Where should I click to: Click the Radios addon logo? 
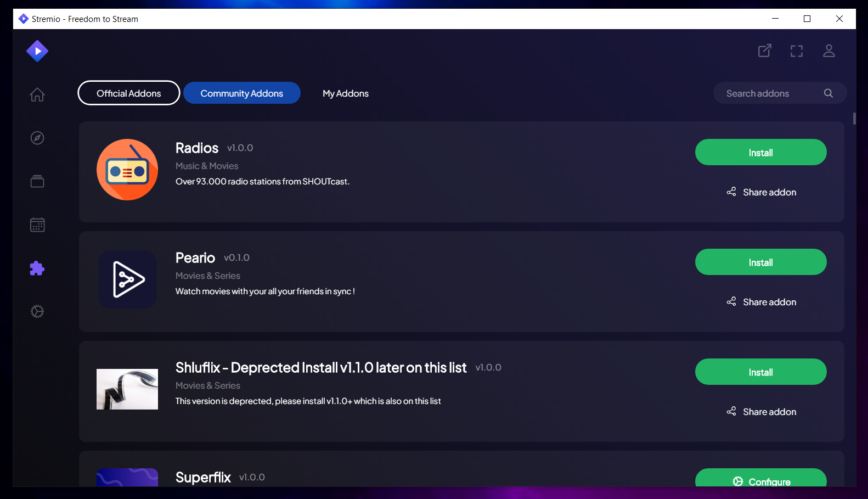127,170
